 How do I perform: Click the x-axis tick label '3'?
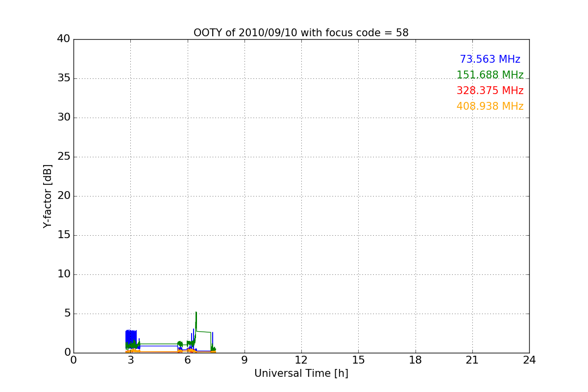click(x=130, y=360)
